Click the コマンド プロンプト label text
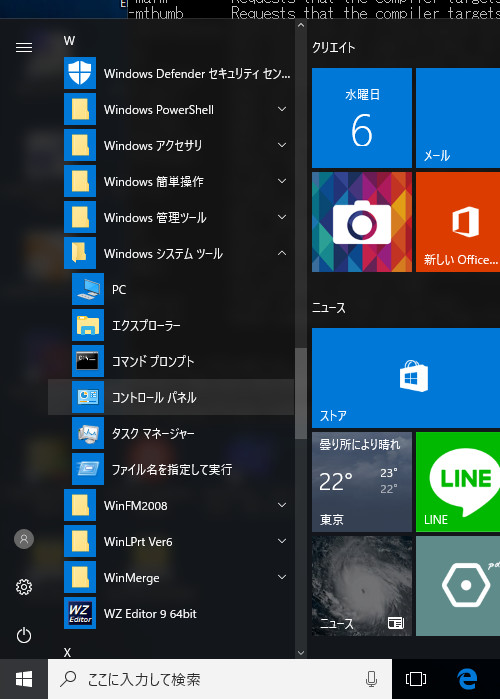The image size is (500, 699). [x=153, y=362]
